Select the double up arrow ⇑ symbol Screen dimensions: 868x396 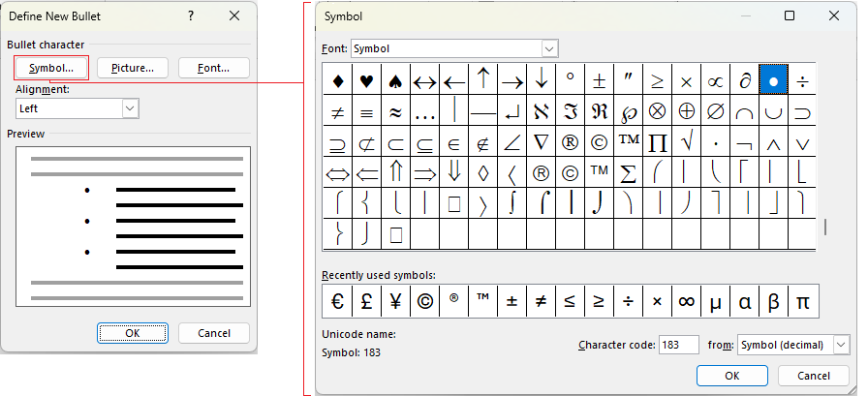coord(395,173)
